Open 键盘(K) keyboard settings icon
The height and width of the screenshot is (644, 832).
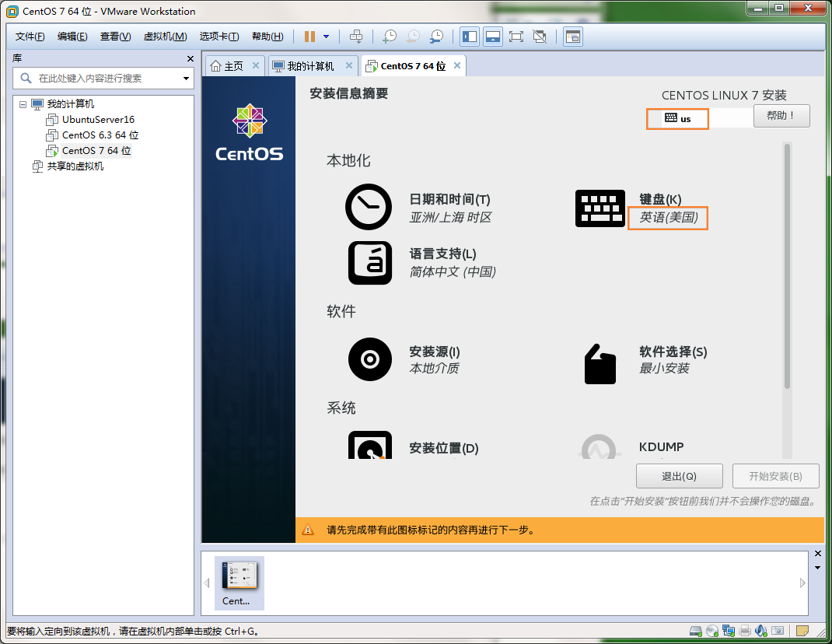600,208
